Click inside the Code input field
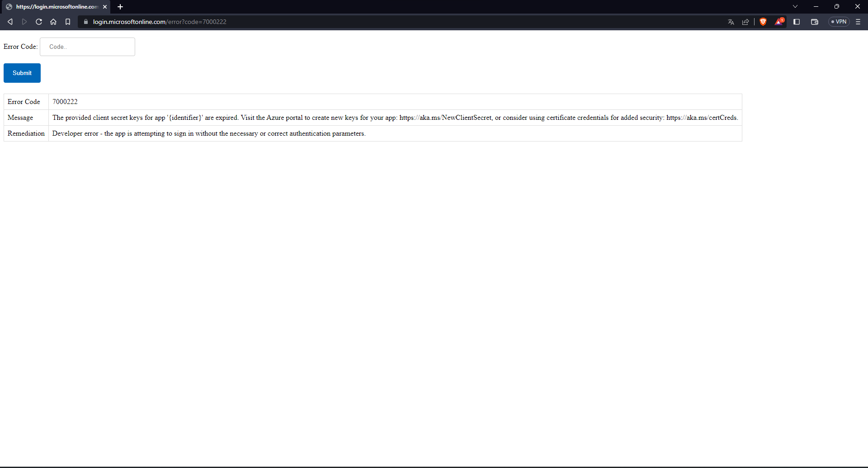Image resolution: width=868 pixels, height=468 pixels. pos(87,47)
